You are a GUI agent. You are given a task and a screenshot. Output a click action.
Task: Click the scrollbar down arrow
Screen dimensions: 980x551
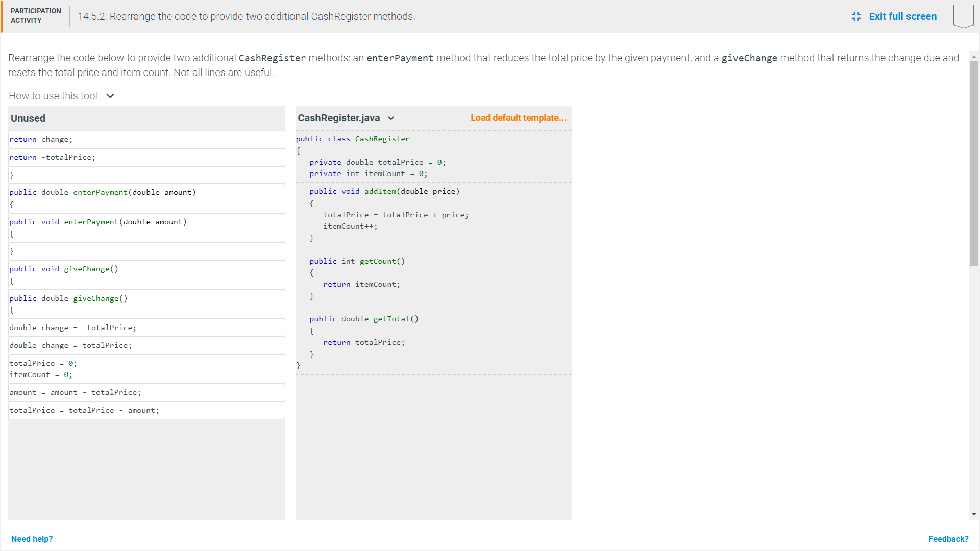coord(974,514)
